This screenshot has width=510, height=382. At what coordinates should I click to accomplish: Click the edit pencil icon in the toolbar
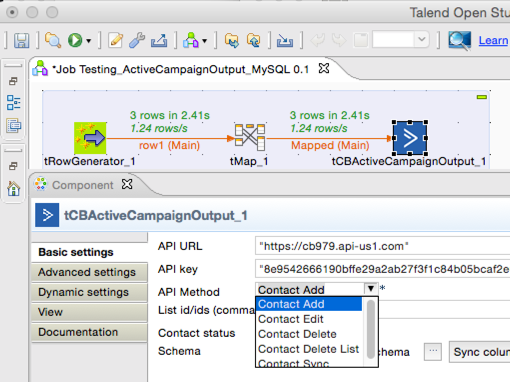(115, 40)
